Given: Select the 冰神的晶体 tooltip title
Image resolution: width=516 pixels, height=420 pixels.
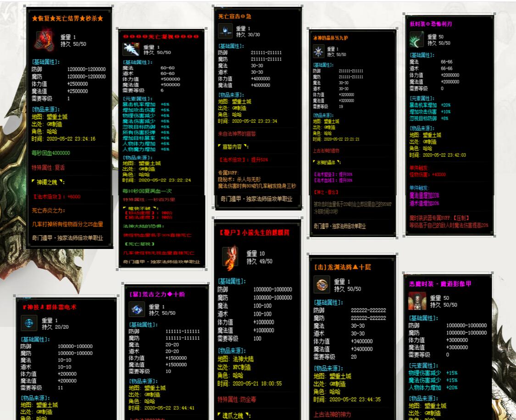Looking at the screenshot, I should click(x=330, y=38).
